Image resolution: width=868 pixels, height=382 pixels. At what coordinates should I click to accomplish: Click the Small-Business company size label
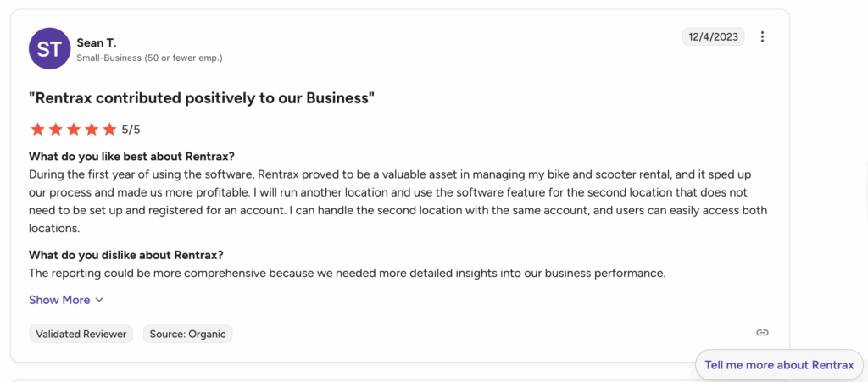149,58
